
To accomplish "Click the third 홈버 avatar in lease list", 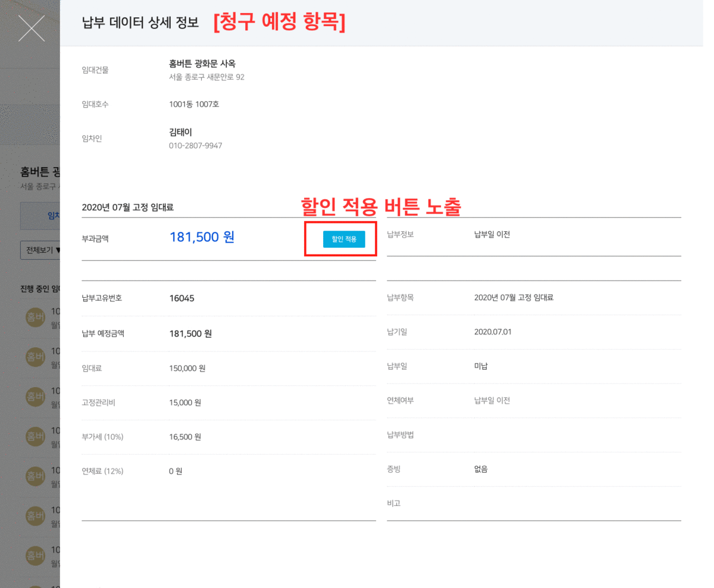I will point(36,397).
